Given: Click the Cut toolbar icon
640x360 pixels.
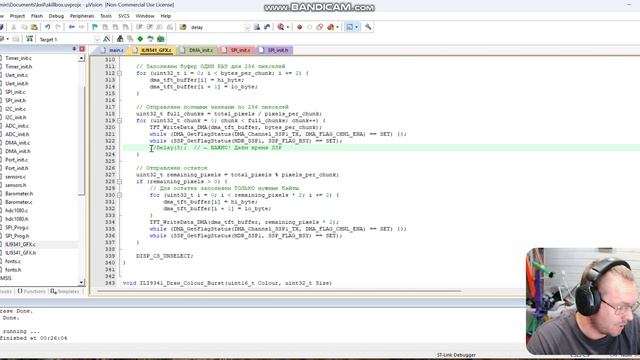Looking at the screenshot, I should pyautogui.click(x=14, y=27).
